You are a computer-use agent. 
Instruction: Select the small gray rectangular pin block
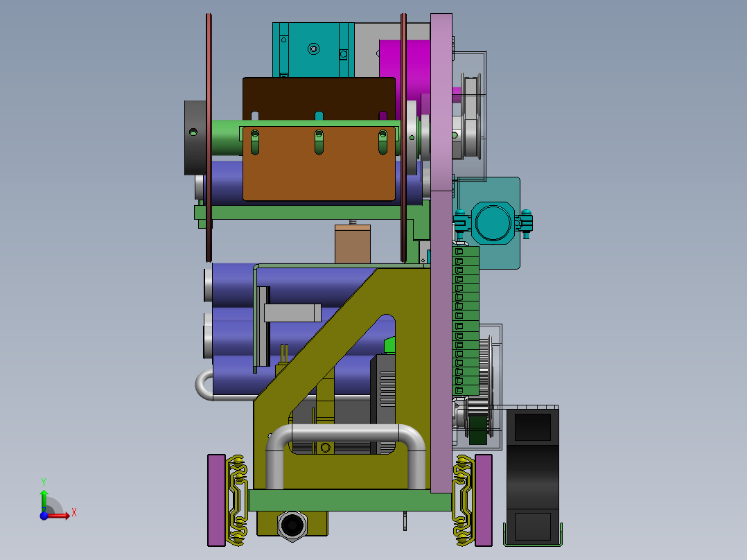click(292, 313)
